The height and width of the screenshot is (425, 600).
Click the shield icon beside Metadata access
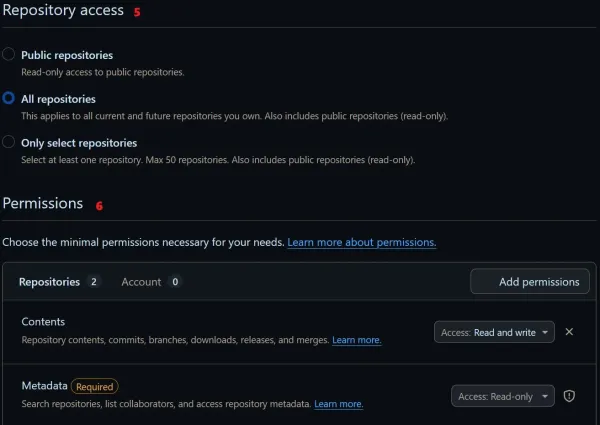coord(569,396)
